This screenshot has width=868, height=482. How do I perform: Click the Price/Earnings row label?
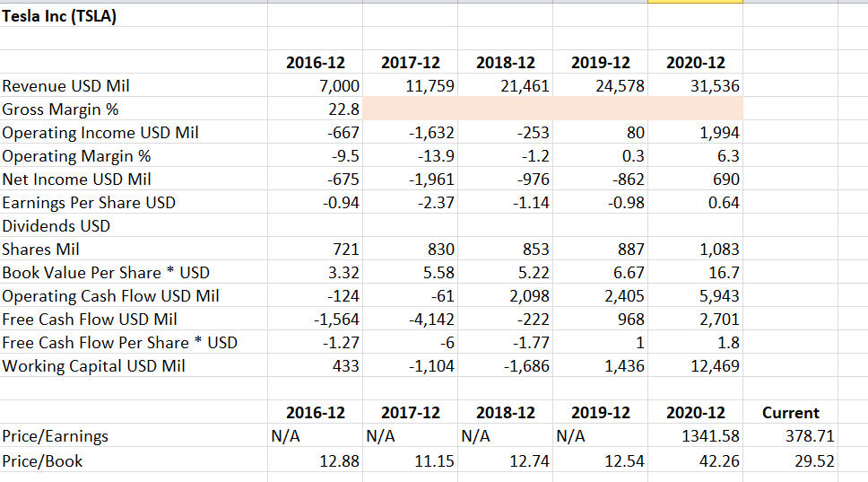click(x=55, y=436)
